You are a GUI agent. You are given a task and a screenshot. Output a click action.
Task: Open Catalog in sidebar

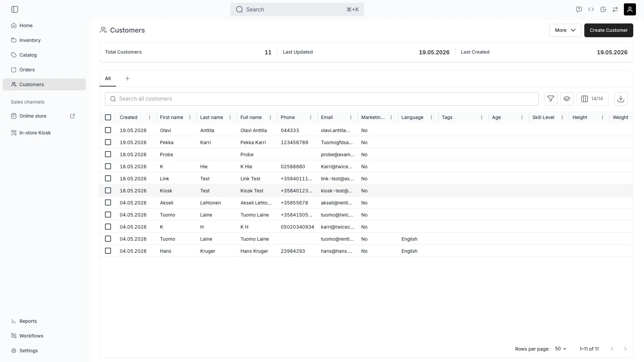44,55
